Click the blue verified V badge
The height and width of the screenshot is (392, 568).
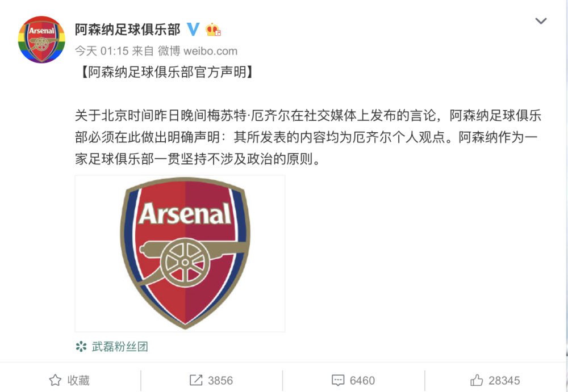(x=194, y=29)
